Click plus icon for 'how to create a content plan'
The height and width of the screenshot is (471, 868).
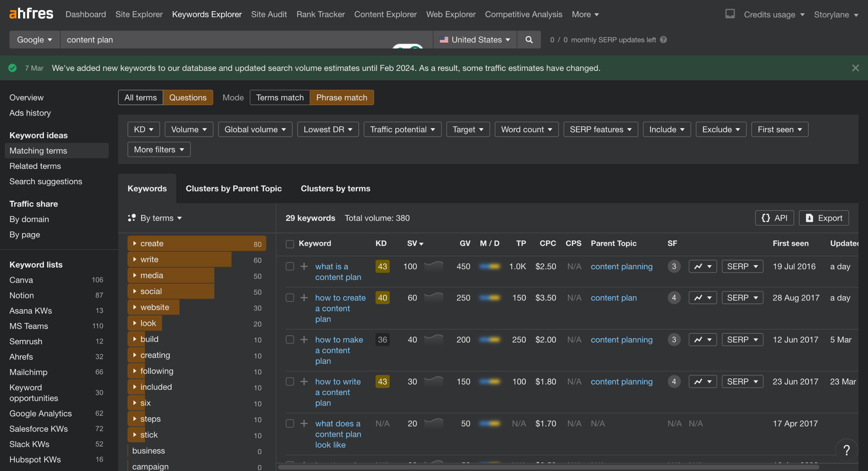304,297
